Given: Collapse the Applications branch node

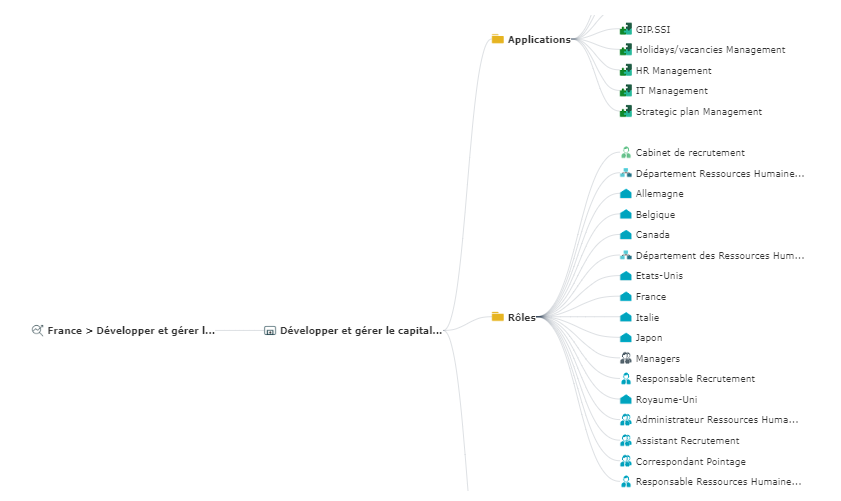Looking at the screenshot, I should pyautogui.click(x=574, y=40).
